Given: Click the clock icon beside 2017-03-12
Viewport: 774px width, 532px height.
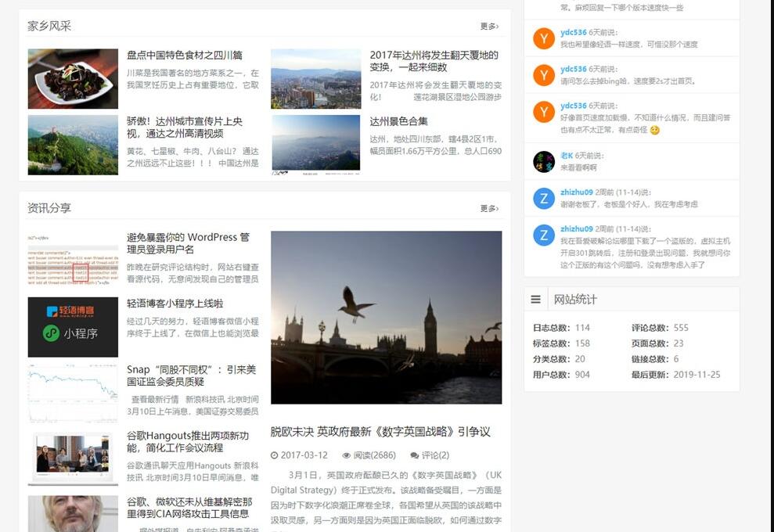Looking at the screenshot, I should (x=274, y=455).
